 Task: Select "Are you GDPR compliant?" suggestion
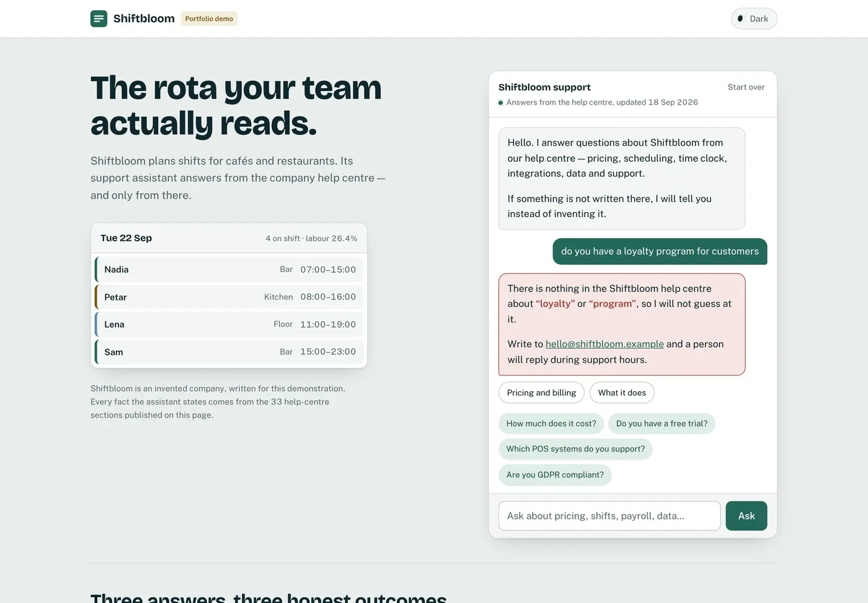tap(555, 475)
